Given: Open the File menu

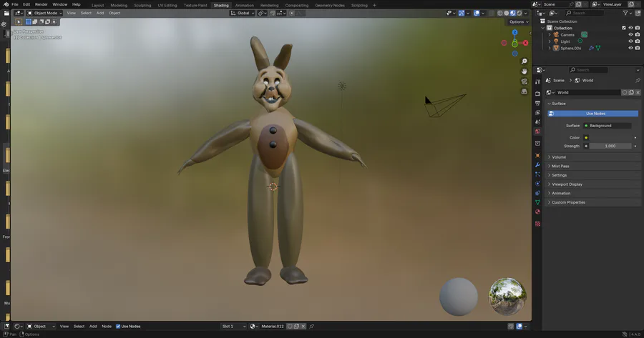Looking at the screenshot, I should (x=15, y=4).
